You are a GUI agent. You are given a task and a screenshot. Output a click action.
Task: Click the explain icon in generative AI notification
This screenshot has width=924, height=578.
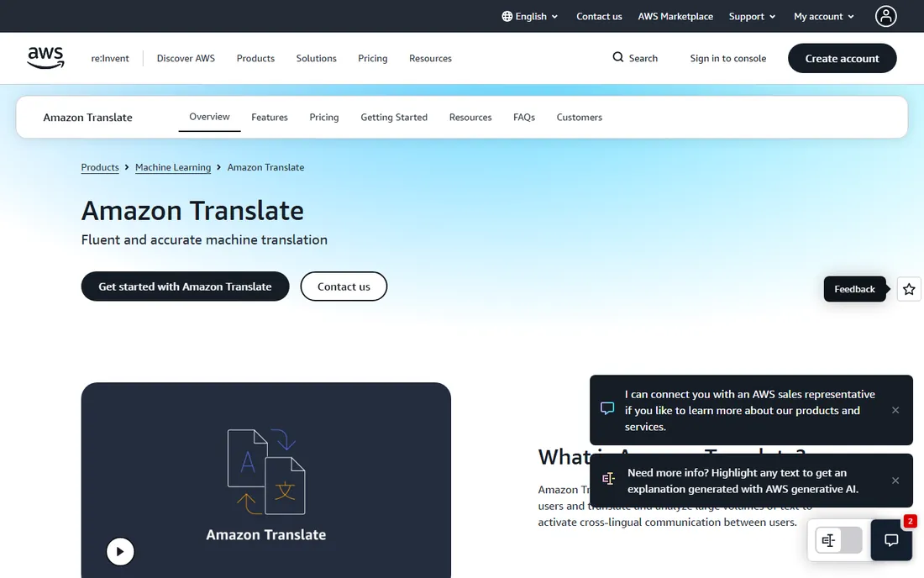[x=608, y=478]
